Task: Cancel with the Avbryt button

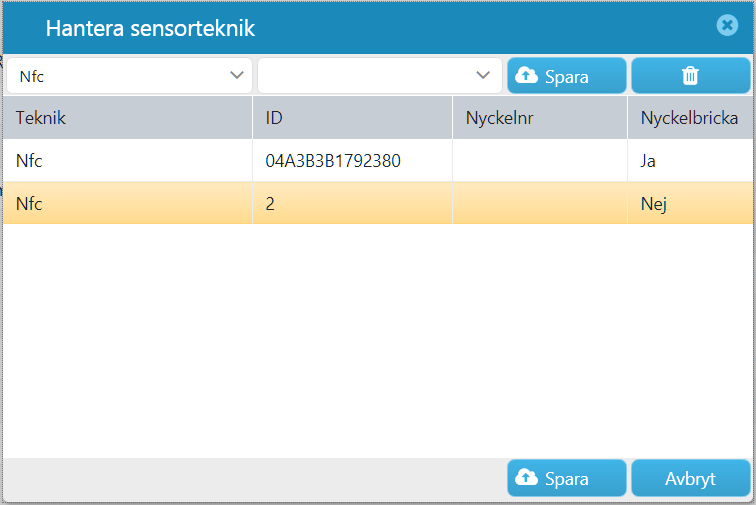Action: pos(690,478)
